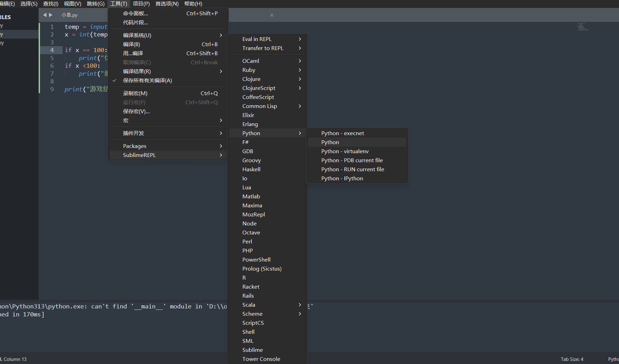
Task: Select Python - RUN current file
Action: coord(357,169)
